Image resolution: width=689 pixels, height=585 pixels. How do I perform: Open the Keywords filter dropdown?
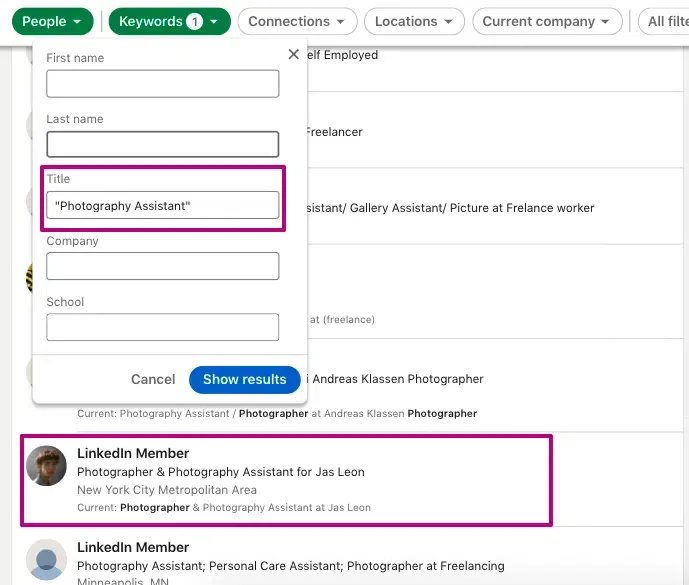point(169,22)
